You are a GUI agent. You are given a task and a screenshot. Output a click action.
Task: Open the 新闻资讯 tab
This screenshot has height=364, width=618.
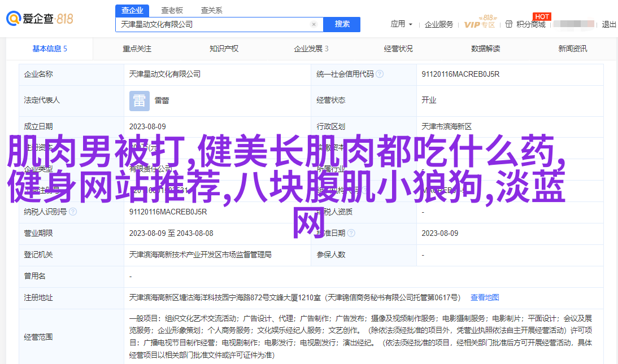pos(573,49)
